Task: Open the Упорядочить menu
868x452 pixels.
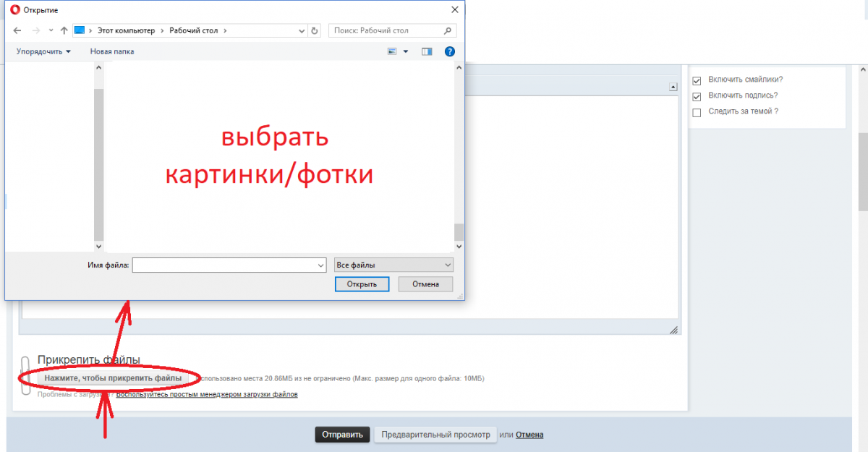Action: click(x=44, y=51)
